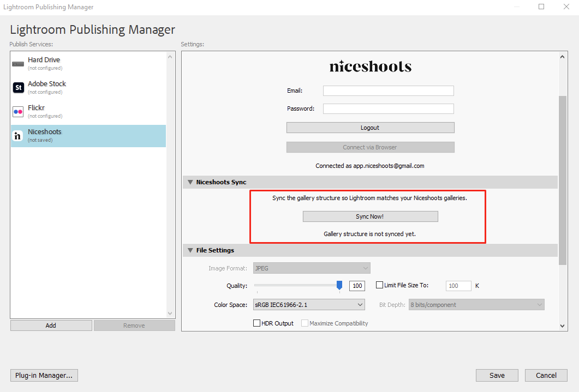This screenshot has width=579, height=392.
Task: Click the Logout button
Action: point(371,128)
